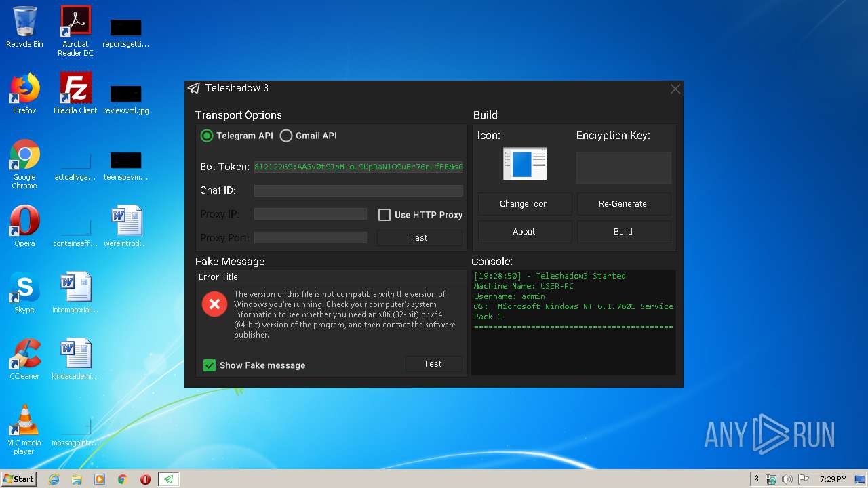Close the Teleshadow 3 window

(675, 89)
